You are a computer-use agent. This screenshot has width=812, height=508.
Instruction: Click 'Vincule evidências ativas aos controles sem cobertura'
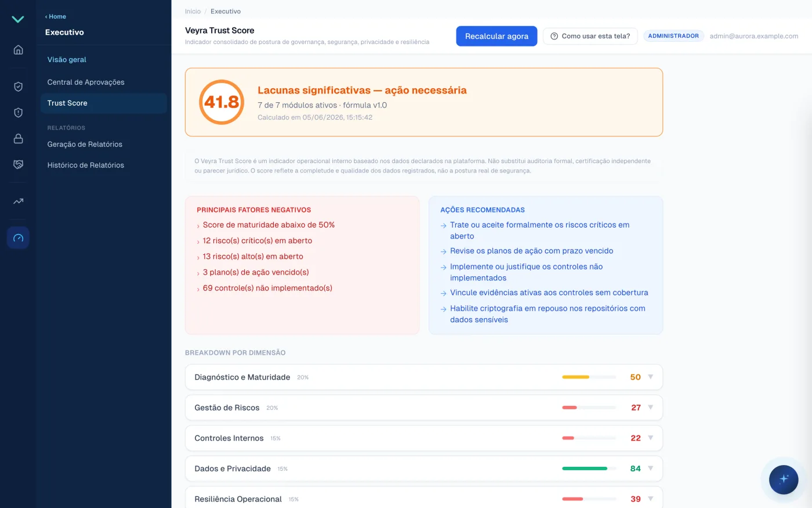(x=549, y=293)
